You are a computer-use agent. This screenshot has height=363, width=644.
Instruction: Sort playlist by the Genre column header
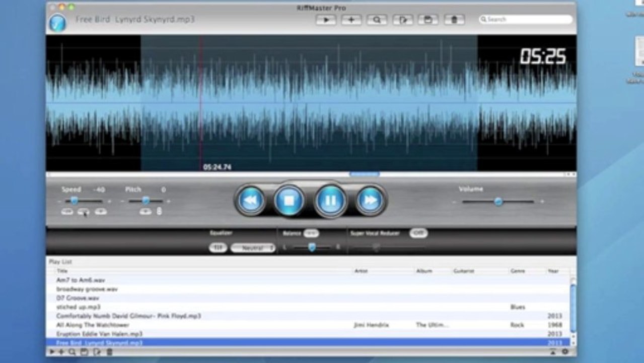click(517, 271)
